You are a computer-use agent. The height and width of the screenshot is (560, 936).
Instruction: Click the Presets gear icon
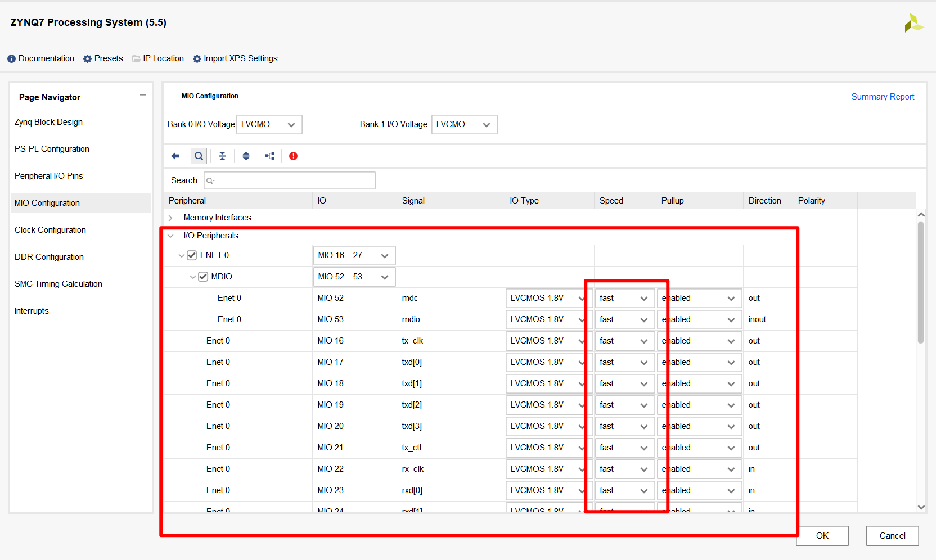pos(87,59)
